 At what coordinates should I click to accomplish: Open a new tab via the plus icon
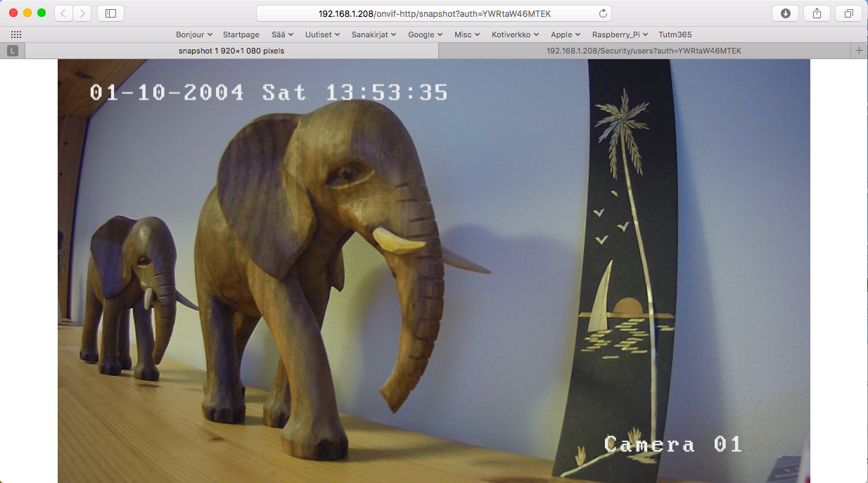tap(859, 50)
